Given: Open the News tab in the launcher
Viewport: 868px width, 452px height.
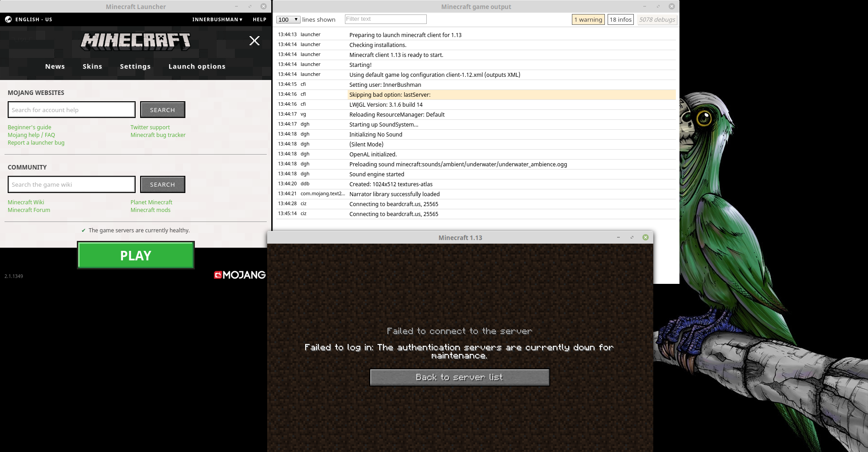Looking at the screenshot, I should point(55,66).
